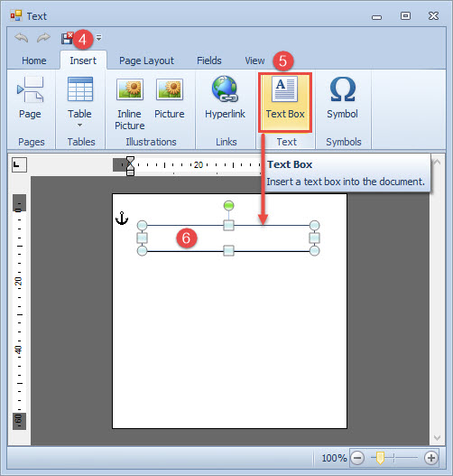The image size is (453, 476).
Task: Click the Text Box button
Action: coord(285,103)
